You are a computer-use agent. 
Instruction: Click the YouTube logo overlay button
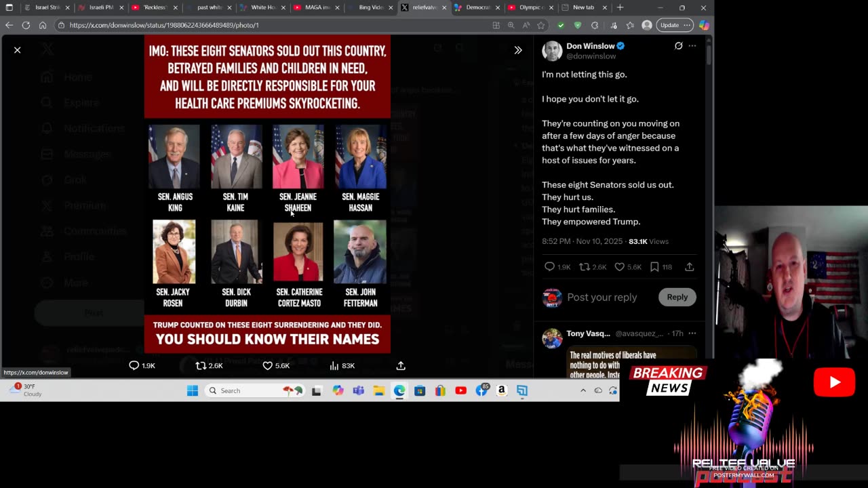[834, 383]
